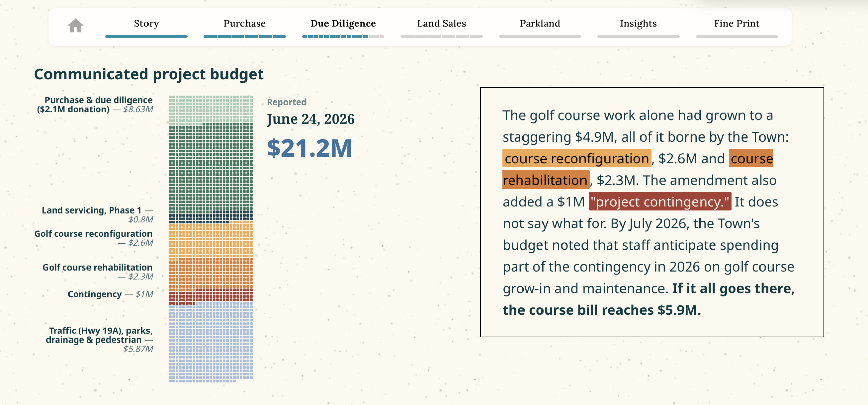Switch to the Purchase tab
The width and height of the screenshot is (868, 405).
pos(244,23)
